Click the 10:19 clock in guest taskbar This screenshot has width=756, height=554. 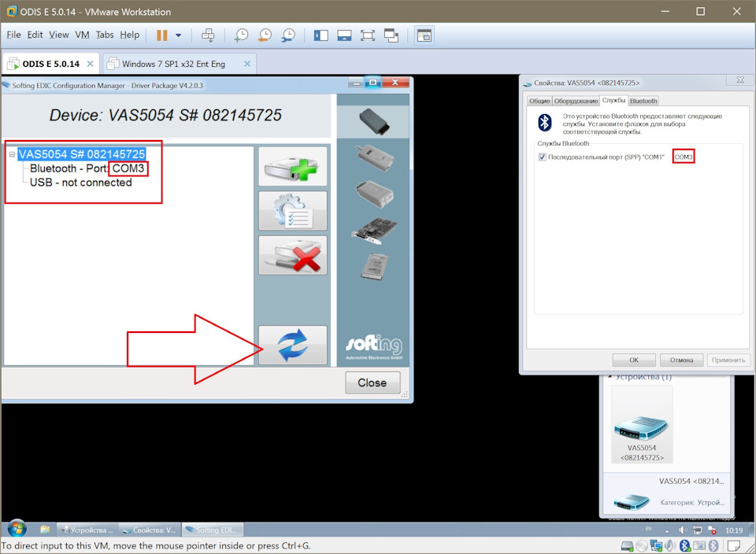[x=734, y=530]
